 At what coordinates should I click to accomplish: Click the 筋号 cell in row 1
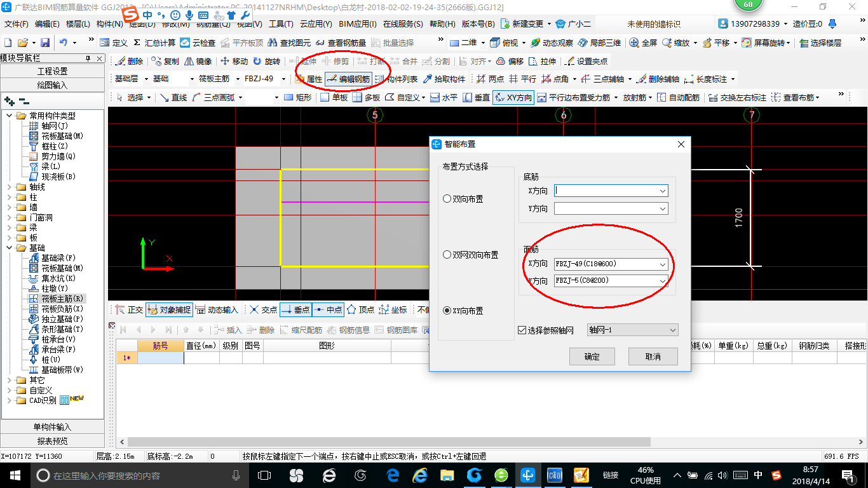click(161, 358)
